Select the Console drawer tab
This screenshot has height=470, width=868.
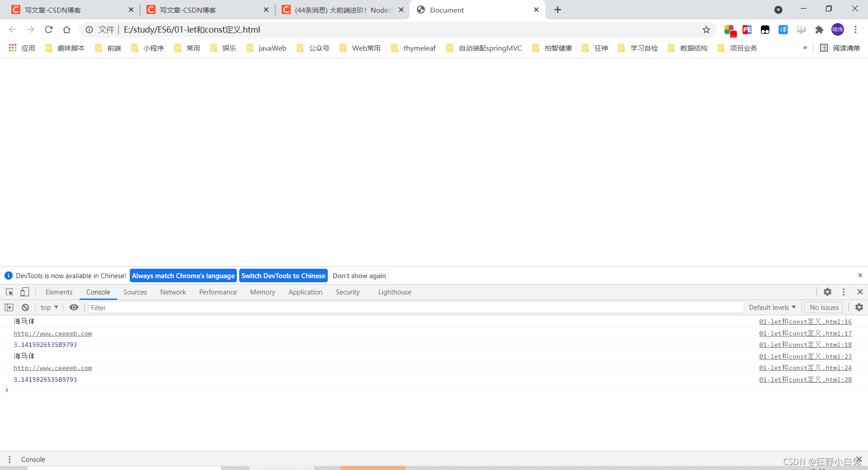pos(33,459)
